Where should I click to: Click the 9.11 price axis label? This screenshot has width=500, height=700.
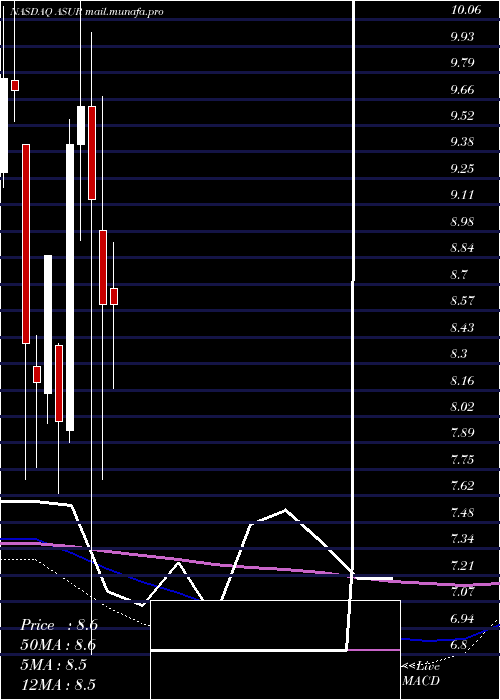462,195
